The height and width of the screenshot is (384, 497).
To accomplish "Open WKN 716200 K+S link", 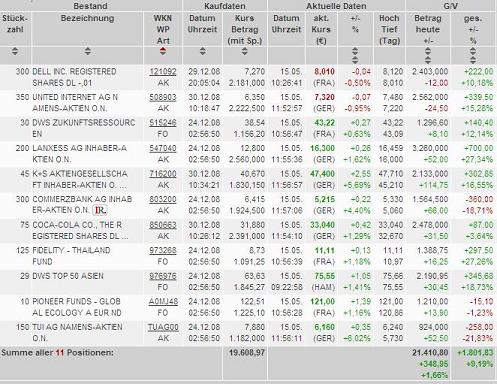I will point(163,174).
